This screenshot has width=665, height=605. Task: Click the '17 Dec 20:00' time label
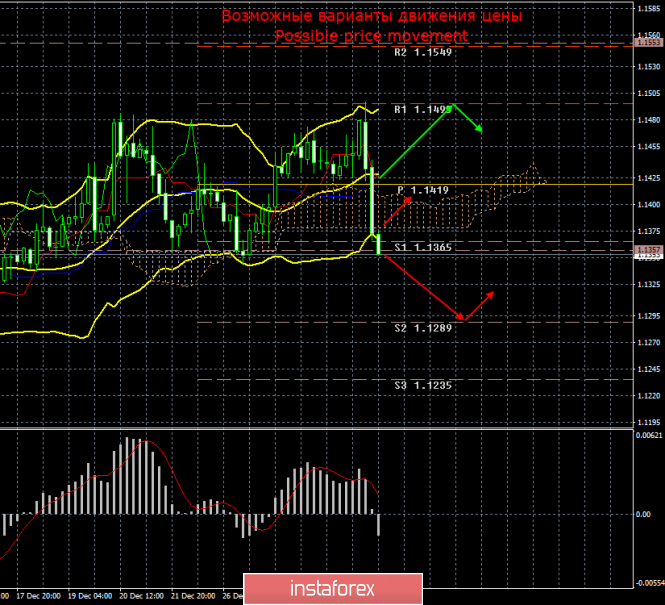click(38, 596)
